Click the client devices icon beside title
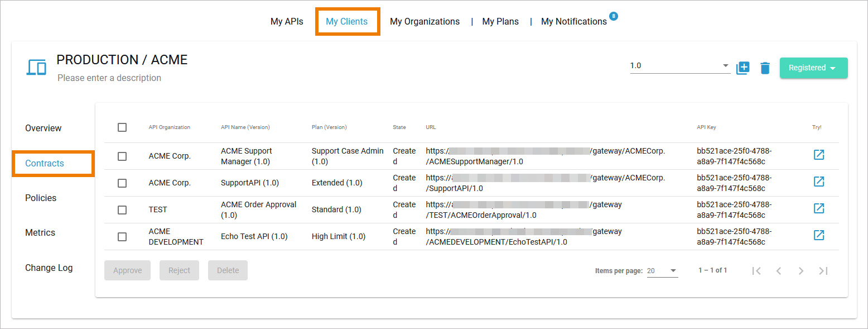Viewport: 868px width, 329px height. [36, 67]
